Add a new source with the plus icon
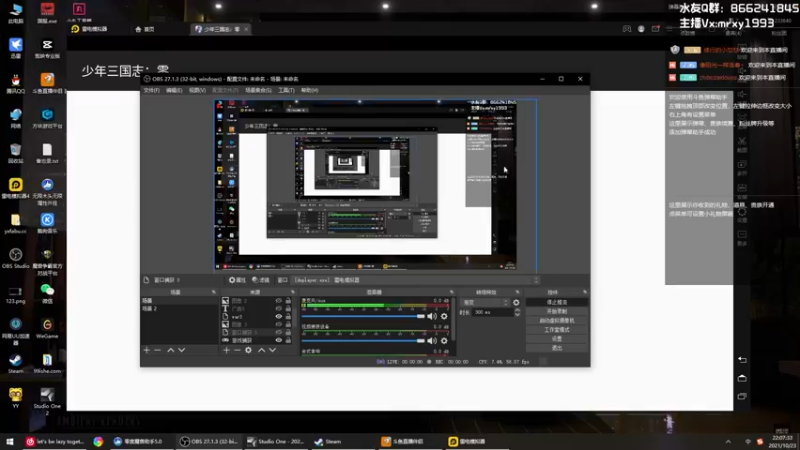The height and width of the screenshot is (450, 800). [226, 350]
